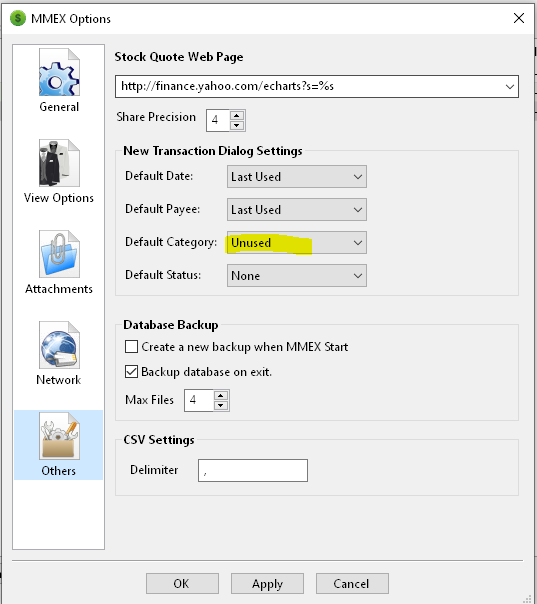
Task: Click the Default Payee label
Action: 163,209
